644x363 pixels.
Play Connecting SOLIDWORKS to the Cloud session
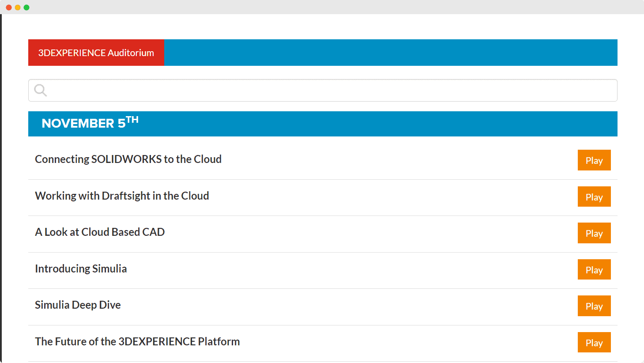594,160
